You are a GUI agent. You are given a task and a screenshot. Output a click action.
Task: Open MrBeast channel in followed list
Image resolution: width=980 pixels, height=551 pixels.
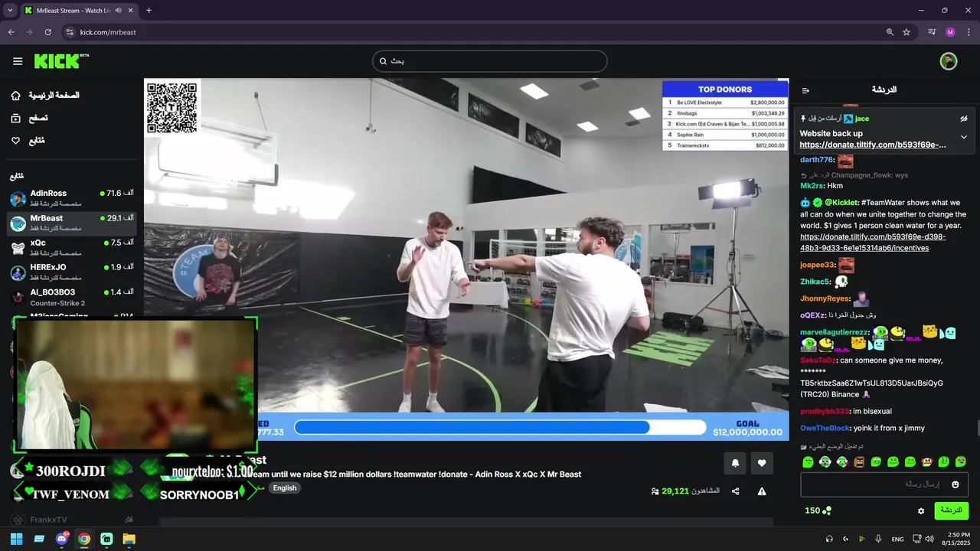72,223
